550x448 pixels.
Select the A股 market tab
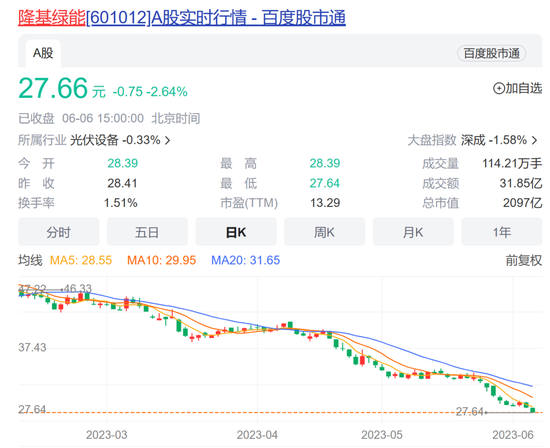[43, 53]
